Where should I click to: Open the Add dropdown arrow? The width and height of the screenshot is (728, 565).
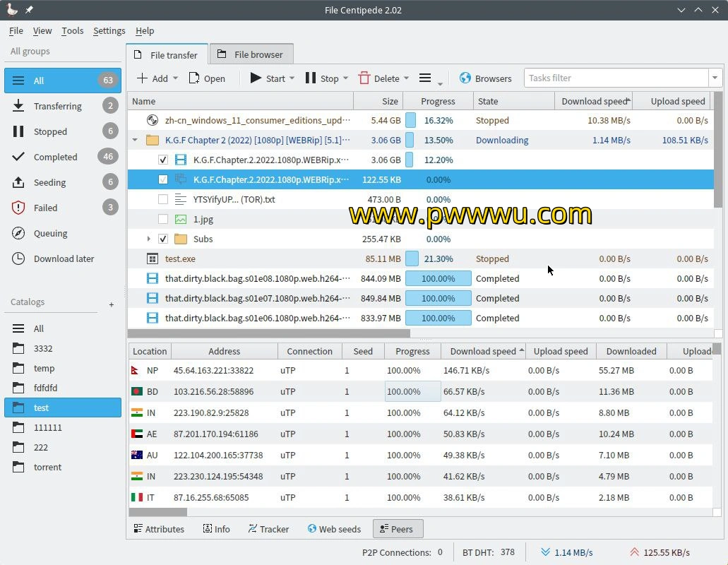(x=176, y=78)
